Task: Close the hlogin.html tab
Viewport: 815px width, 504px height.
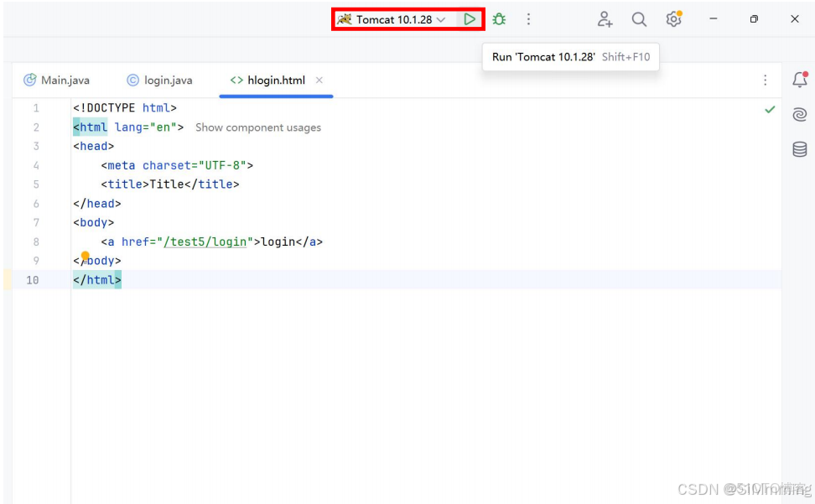Action: pos(319,80)
